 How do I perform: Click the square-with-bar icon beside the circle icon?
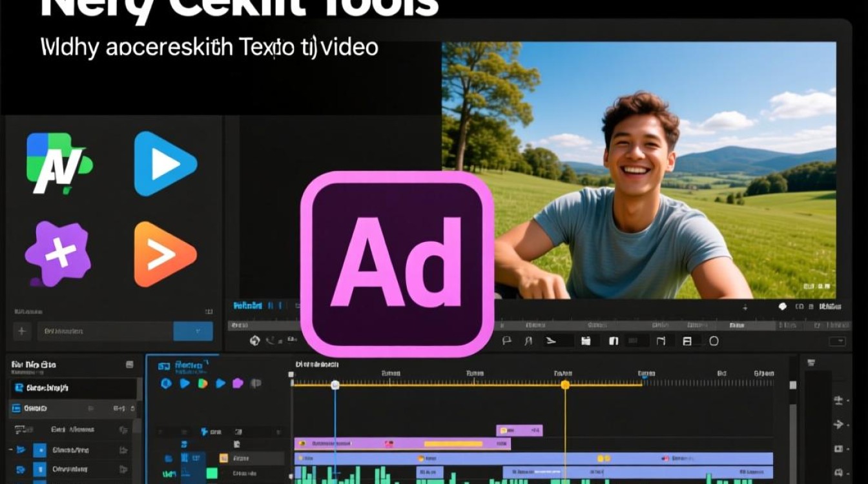point(687,341)
